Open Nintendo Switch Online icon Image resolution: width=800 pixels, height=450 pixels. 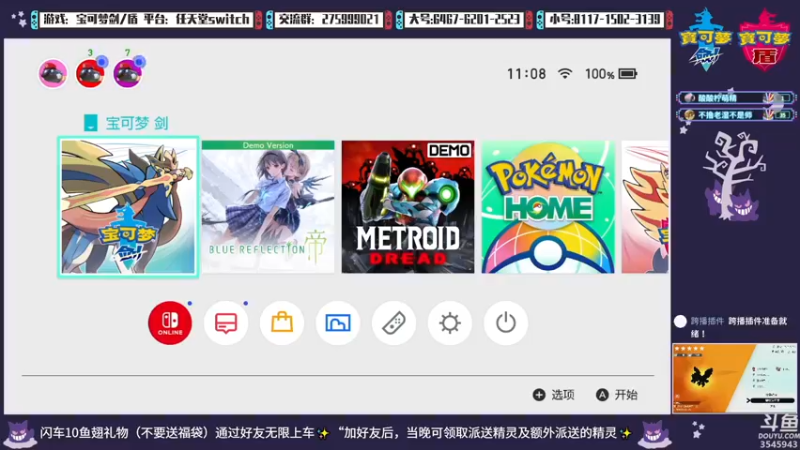170,322
